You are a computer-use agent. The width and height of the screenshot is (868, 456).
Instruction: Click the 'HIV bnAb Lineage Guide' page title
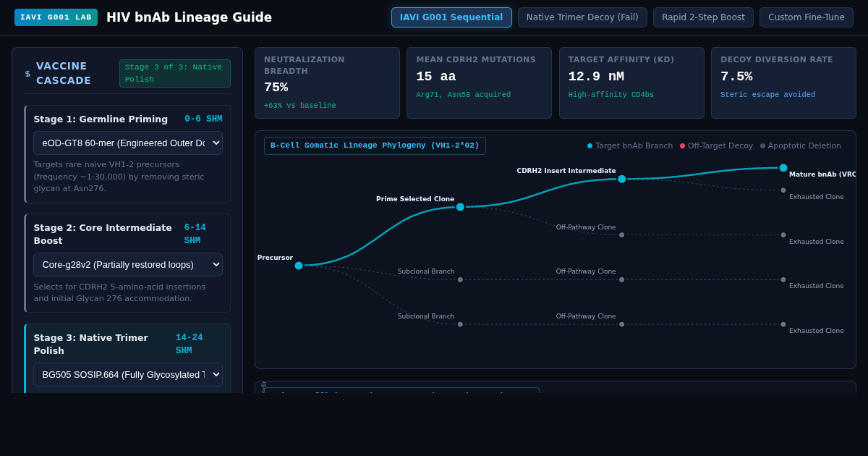(x=189, y=17)
